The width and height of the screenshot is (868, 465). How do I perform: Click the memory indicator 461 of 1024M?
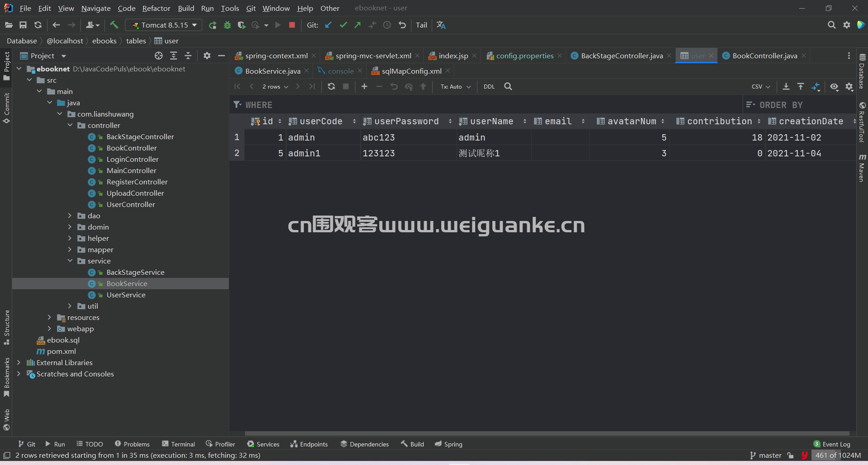tap(838, 456)
